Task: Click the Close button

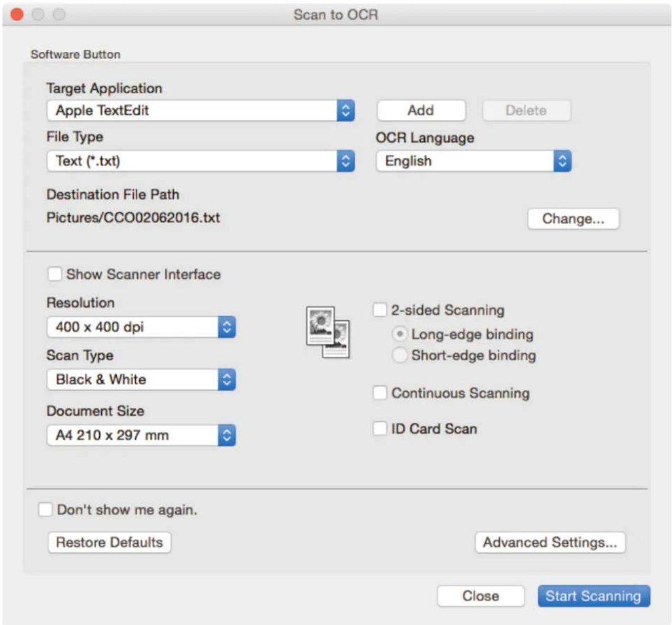Action: tap(480, 596)
